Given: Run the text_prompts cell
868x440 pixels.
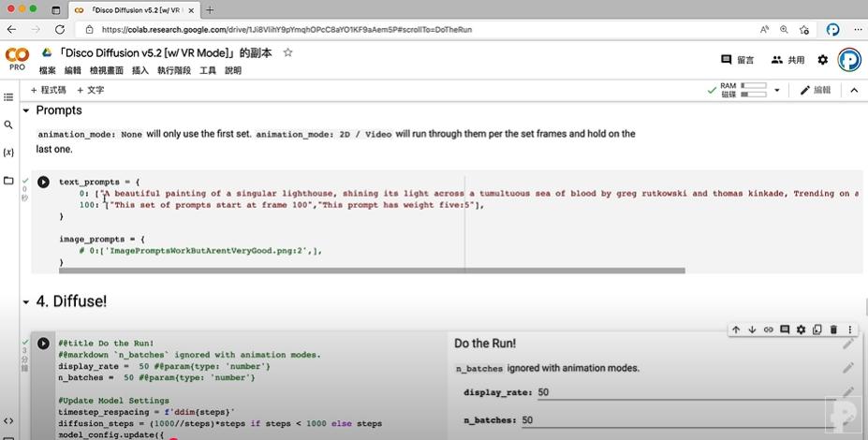Looking at the screenshot, I should 43,183.
